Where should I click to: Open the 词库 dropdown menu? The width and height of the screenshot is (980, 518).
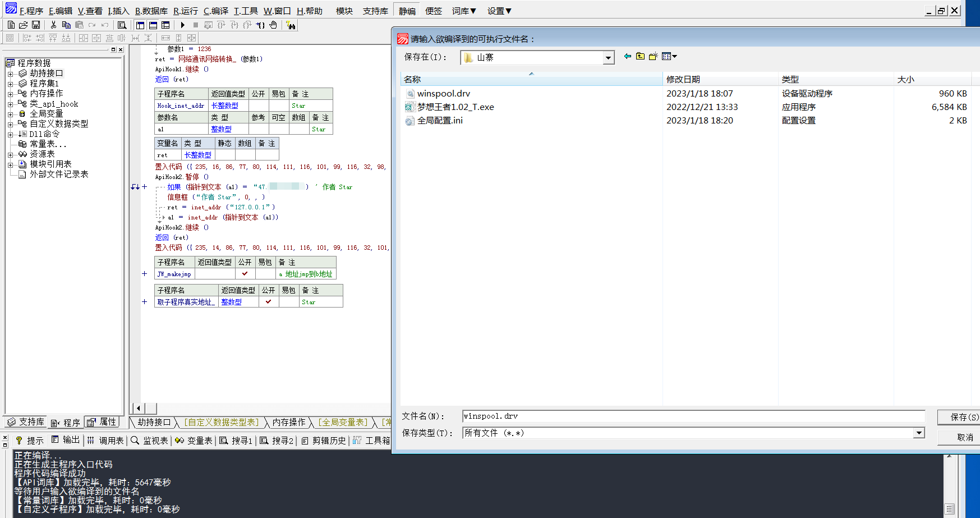pos(464,11)
